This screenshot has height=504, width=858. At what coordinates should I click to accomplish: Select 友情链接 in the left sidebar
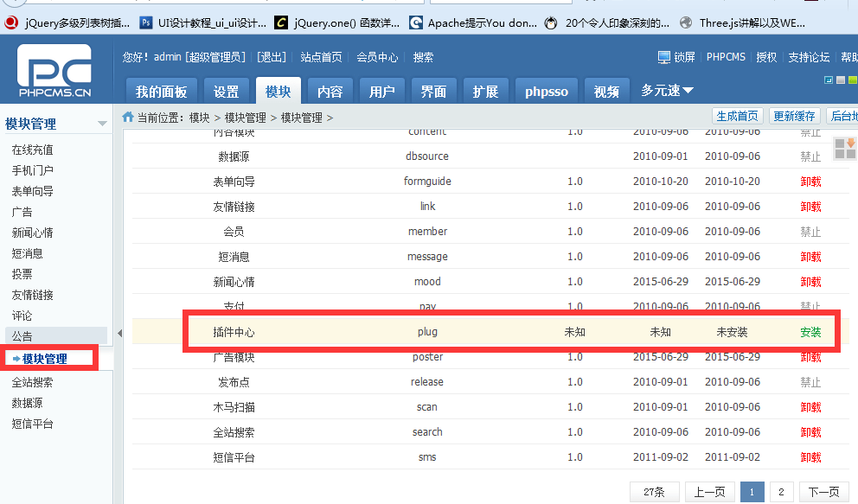tap(32, 295)
